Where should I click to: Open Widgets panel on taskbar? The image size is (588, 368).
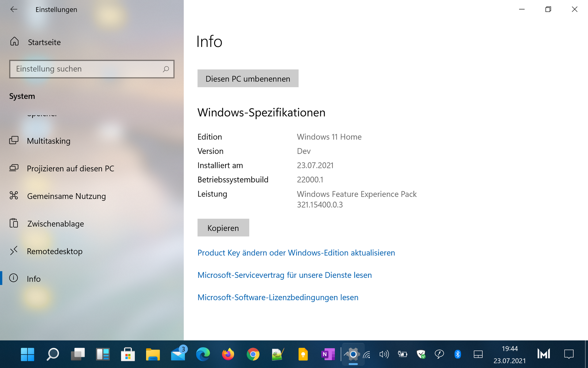click(x=103, y=355)
